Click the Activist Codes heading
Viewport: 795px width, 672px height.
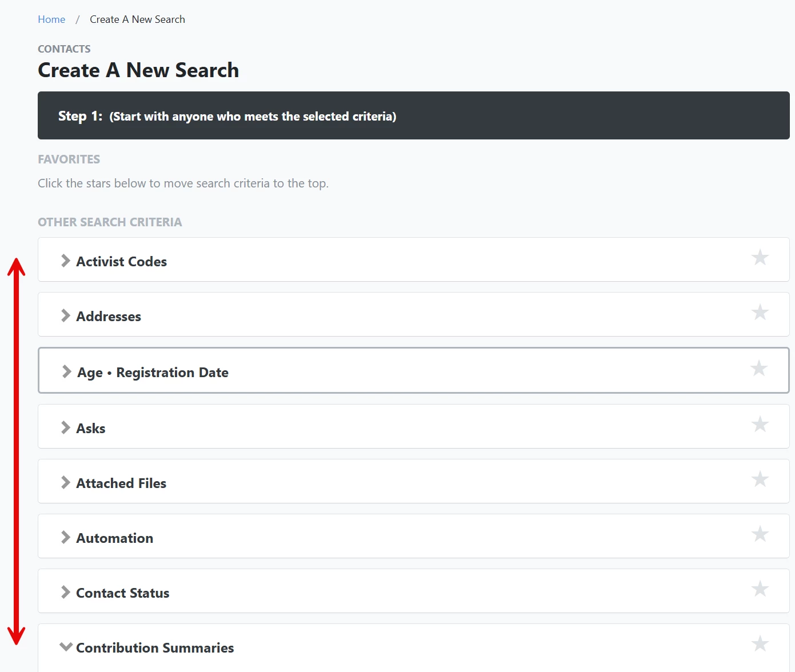tap(121, 262)
